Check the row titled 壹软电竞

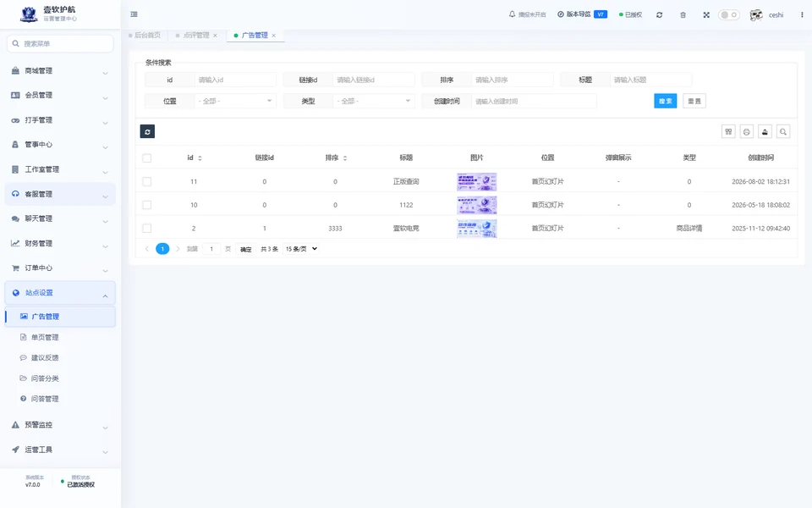147,228
